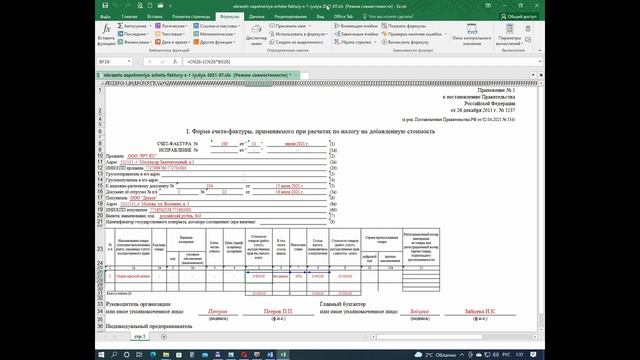Click Calculate Sheet icon

pos(528,40)
